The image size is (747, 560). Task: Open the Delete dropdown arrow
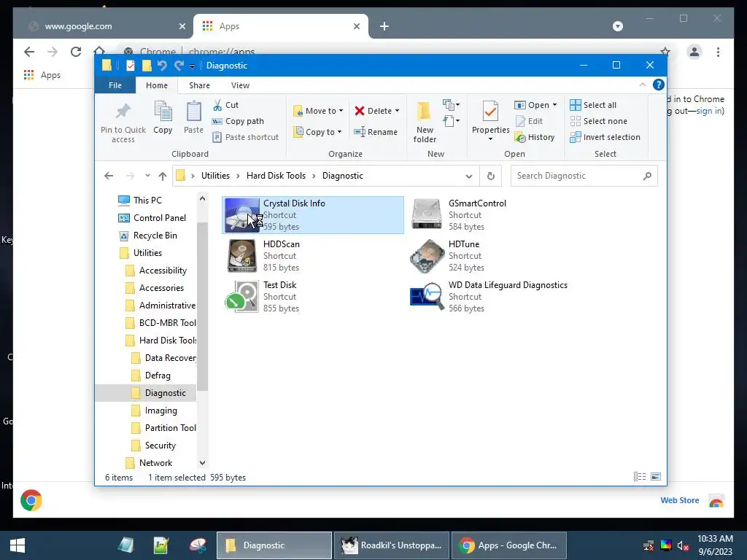[397, 111]
